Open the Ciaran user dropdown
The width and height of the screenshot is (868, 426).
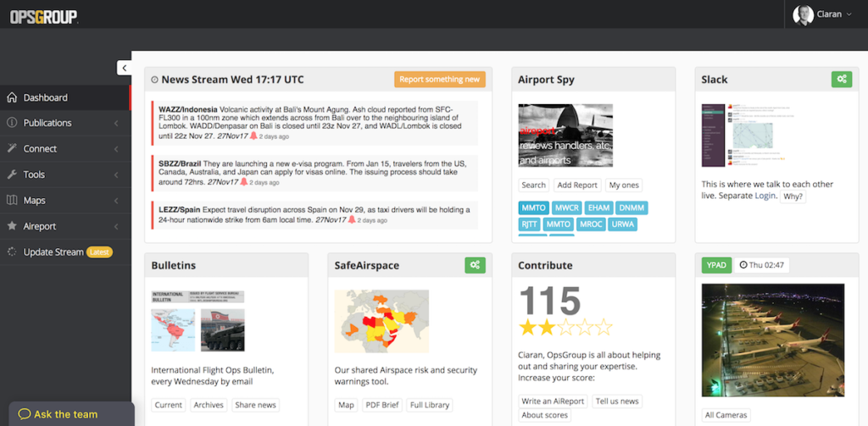(823, 14)
